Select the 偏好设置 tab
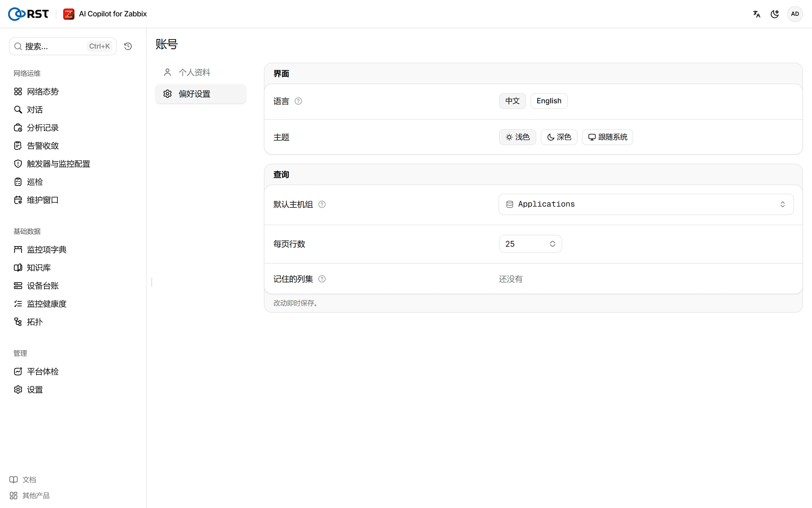The height and width of the screenshot is (508, 812). [x=201, y=94]
